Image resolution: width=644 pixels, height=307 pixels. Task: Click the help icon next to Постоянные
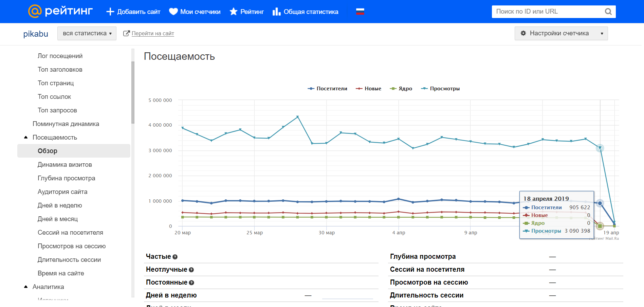(x=191, y=283)
